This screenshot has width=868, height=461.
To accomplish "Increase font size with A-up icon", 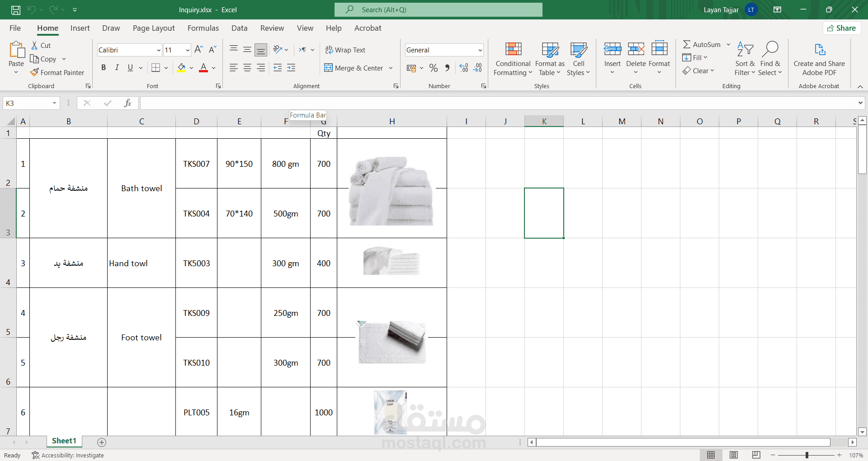I will (198, 50).
